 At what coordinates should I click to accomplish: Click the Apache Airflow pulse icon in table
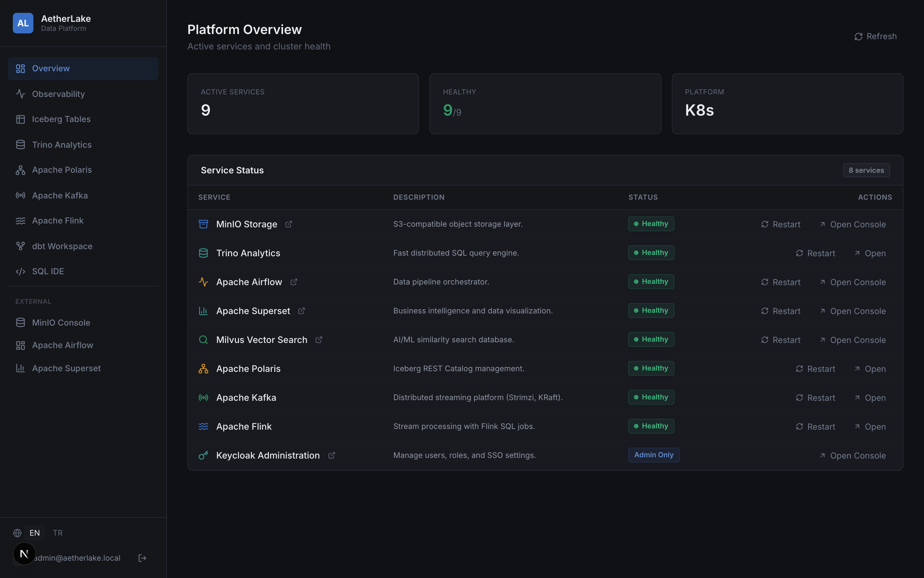(x=203, y=282)
